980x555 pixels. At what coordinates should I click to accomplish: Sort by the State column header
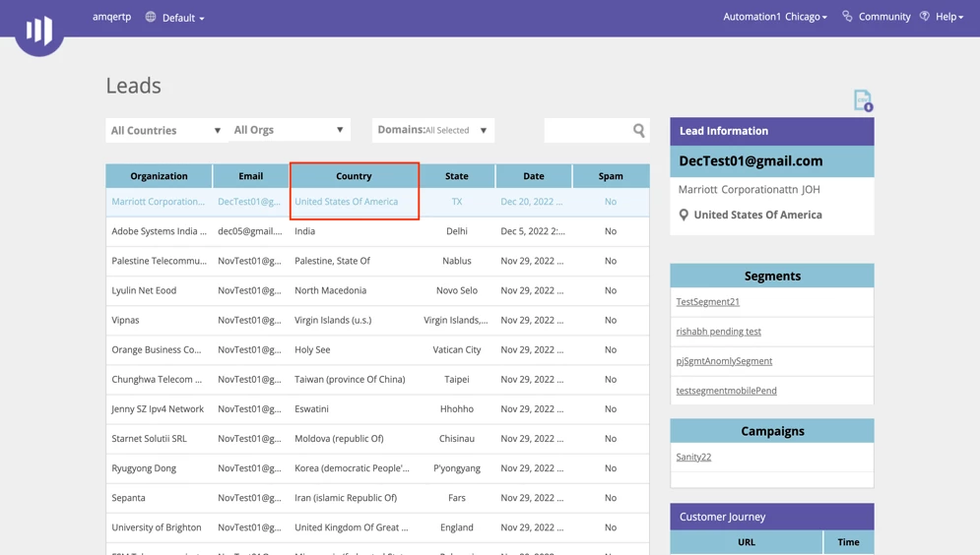pyautogui.click(x=457, y=176)
